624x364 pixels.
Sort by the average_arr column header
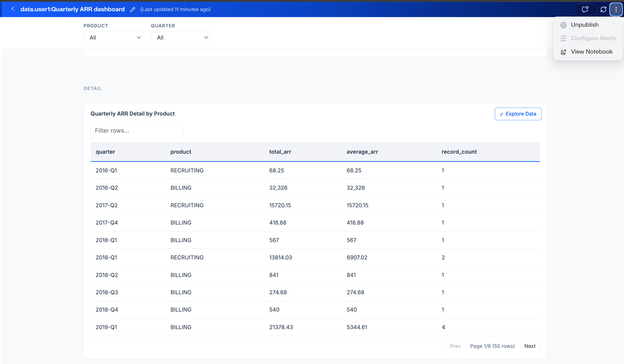362,152
